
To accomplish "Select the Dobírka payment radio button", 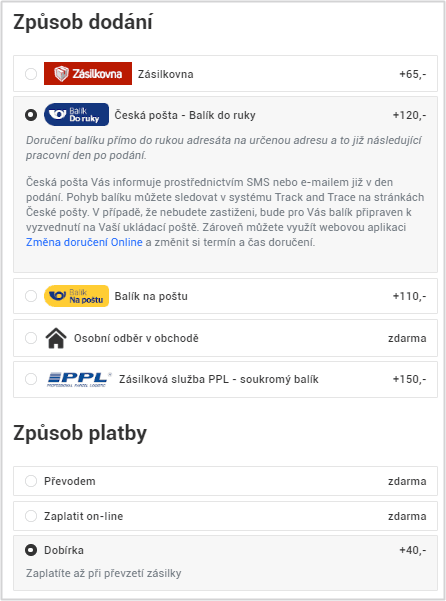I will tap(31, 550).
